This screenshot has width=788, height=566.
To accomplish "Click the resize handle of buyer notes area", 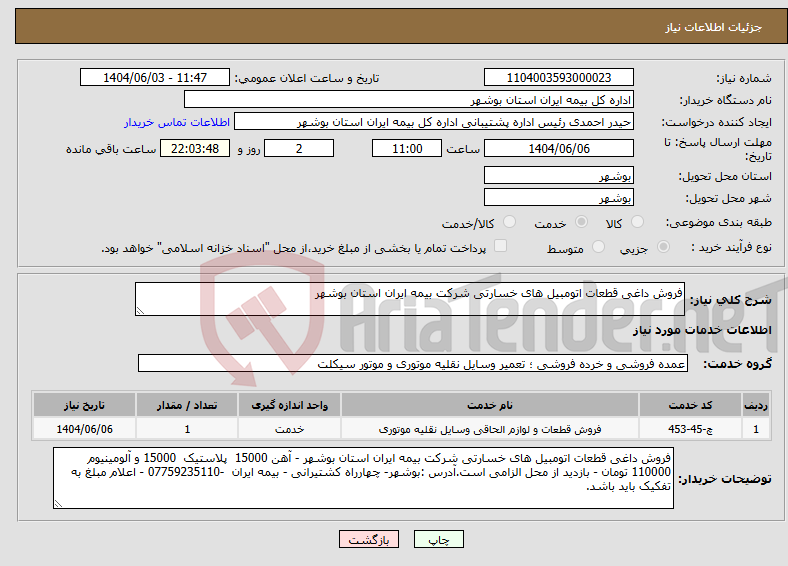I will tap(58, 504).
